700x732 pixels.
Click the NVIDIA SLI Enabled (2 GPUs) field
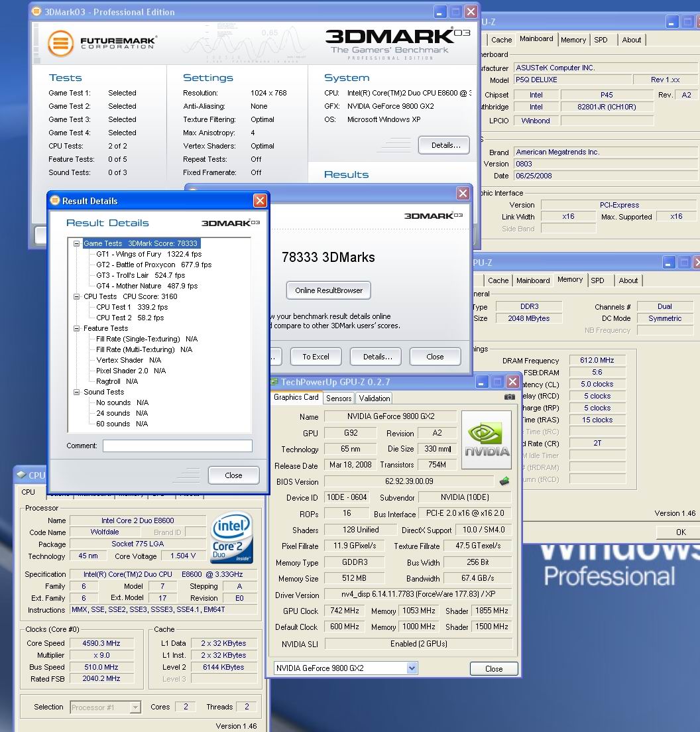[418, 644]
